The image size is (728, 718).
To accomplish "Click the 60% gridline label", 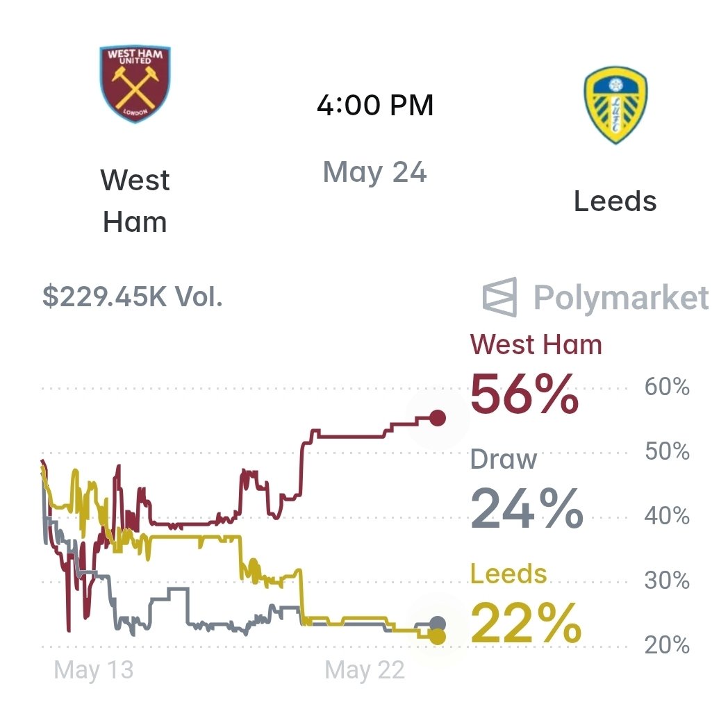I will click(x=667, y=387).
